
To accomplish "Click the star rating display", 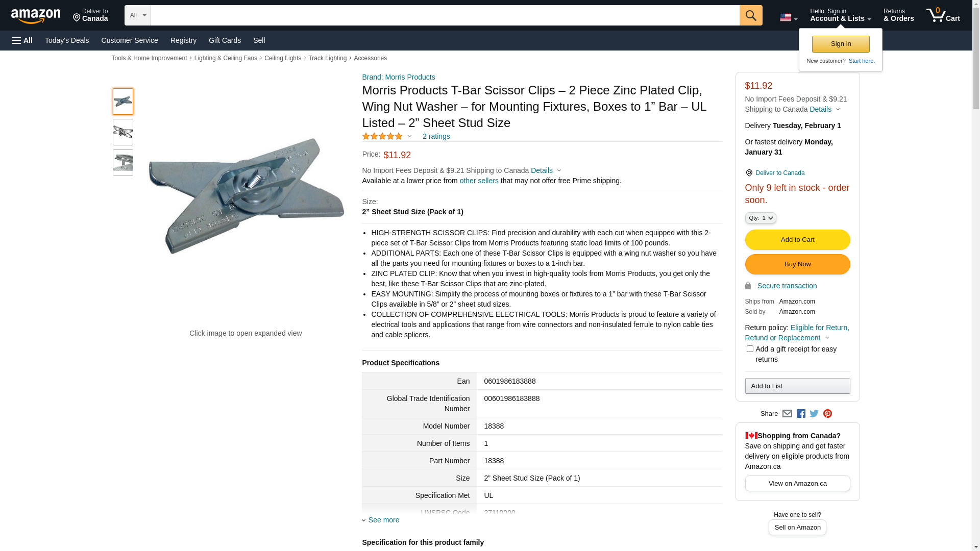I will coord(383,136).
